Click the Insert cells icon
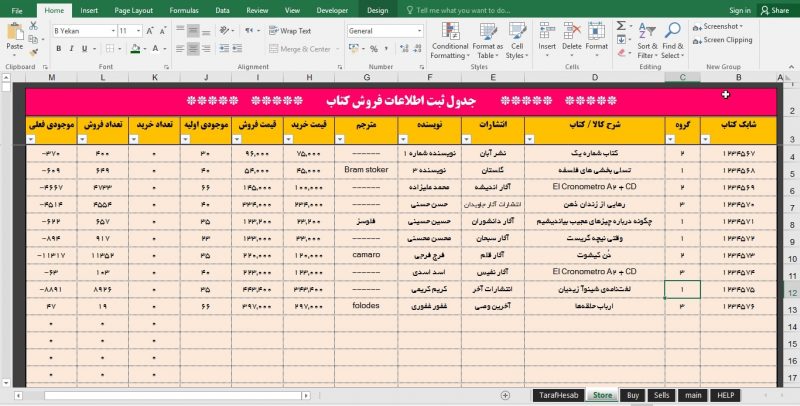800x406 pixels. (547, 31)
